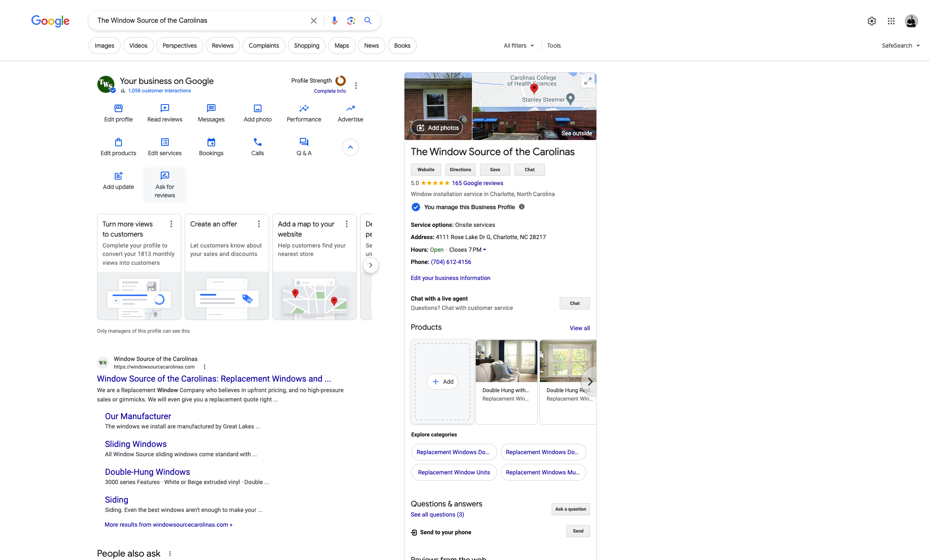930x560 pixels.
Task: Open the Messages icon
Action: coord(211,108)
